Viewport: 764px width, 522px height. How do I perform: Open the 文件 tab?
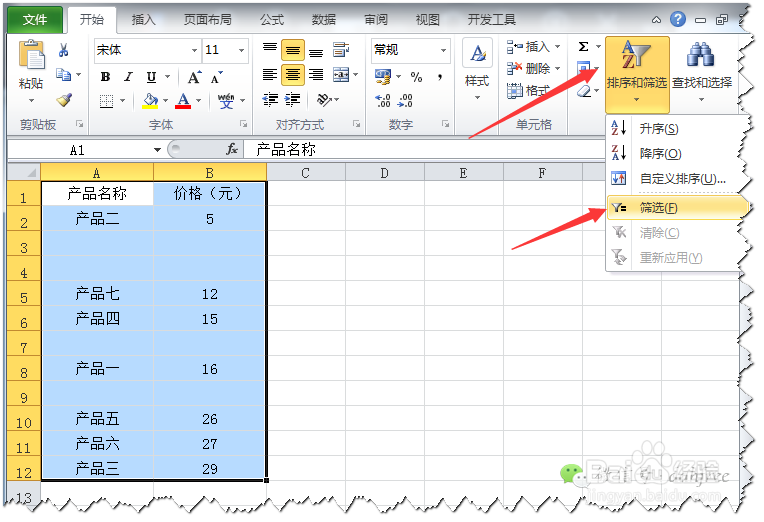[35, 19]
